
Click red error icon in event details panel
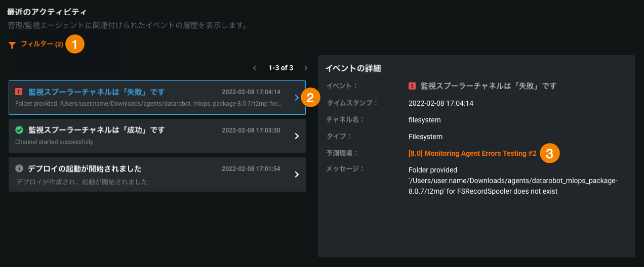[412, 86]
